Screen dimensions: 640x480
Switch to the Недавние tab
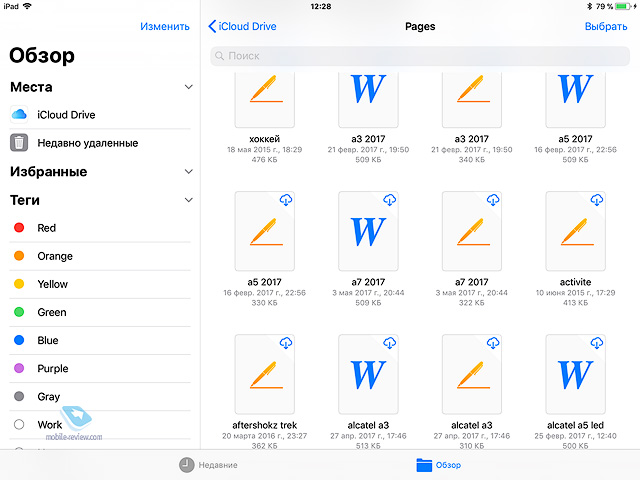[208, 465]
